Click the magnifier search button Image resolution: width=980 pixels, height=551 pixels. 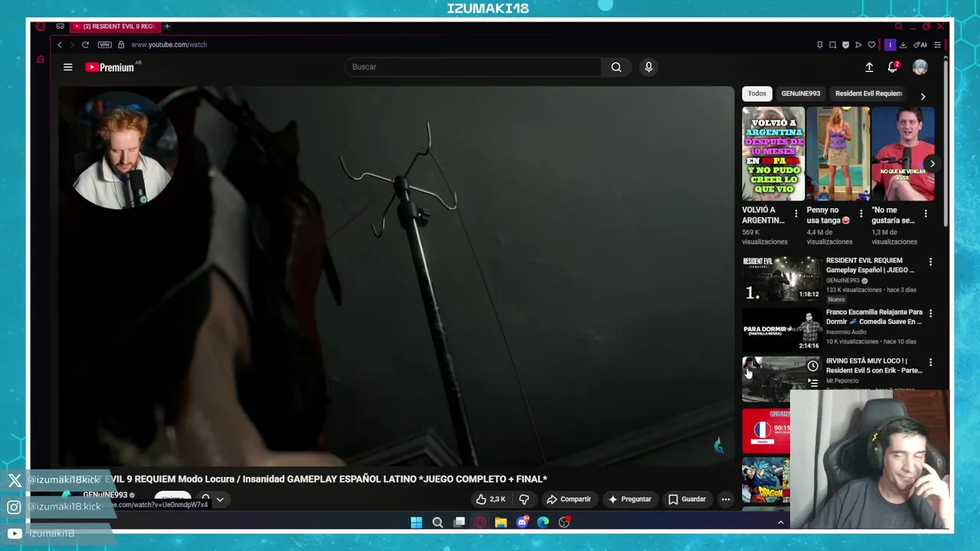coord(616,67)
